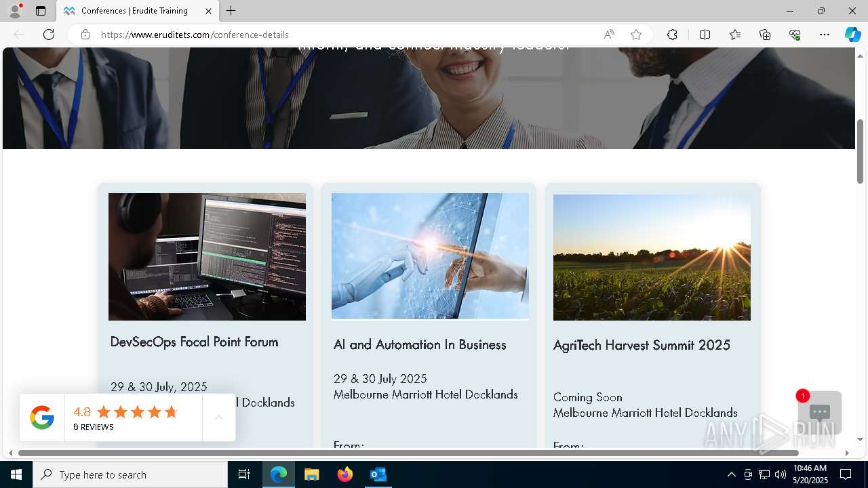Viewport: 868px width, 488px height.
Task: Click scroll down arrow on vertical scrollbar
Action: point(861,440)
